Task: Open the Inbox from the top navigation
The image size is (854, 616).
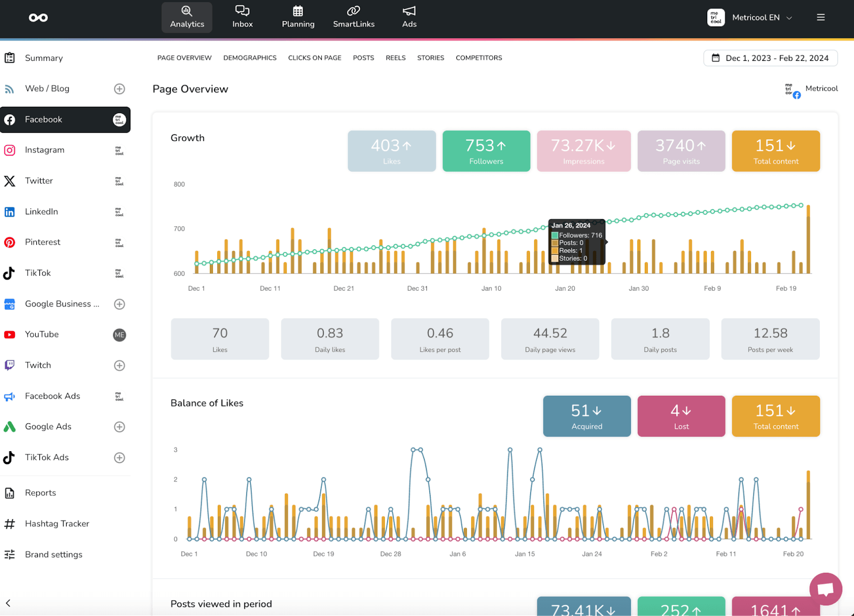Action: [242, 16]
